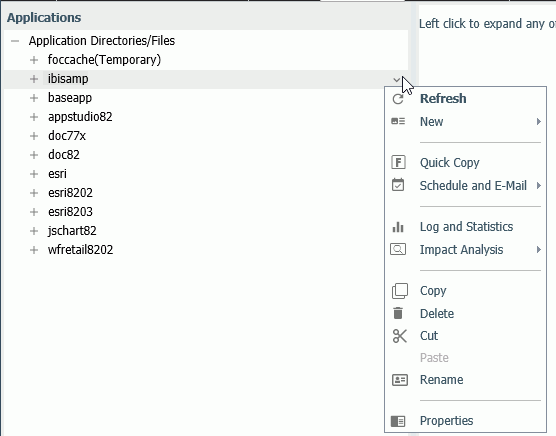Click the Refresh circular arrow icon
This screenshot has height=436, width=556.
tap(398, 99)
